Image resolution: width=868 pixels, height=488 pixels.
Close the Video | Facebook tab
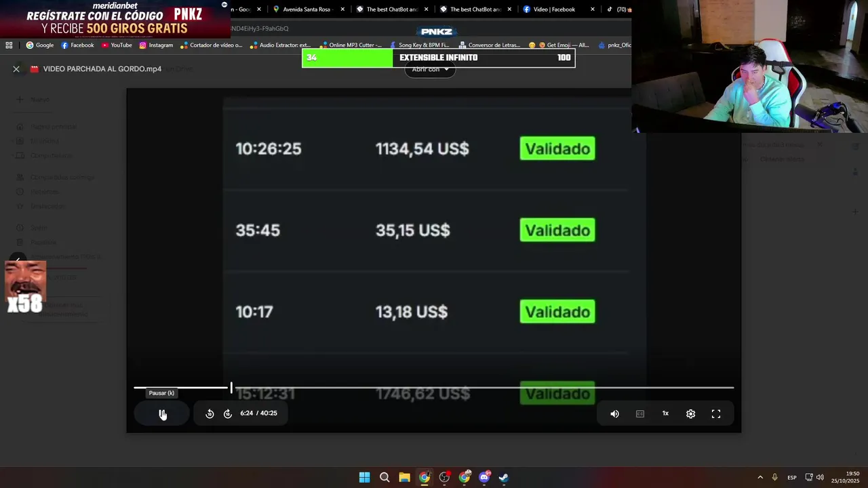point(593,9)
